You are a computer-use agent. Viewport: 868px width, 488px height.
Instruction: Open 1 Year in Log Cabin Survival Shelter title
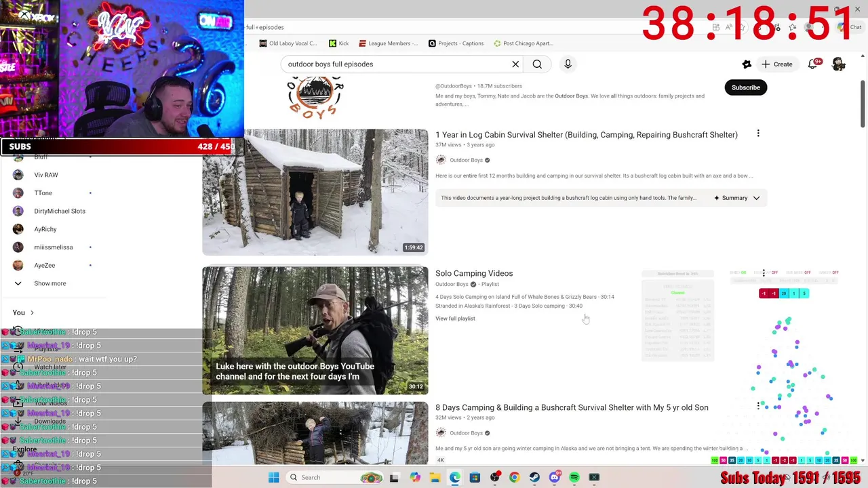point(587,135)
